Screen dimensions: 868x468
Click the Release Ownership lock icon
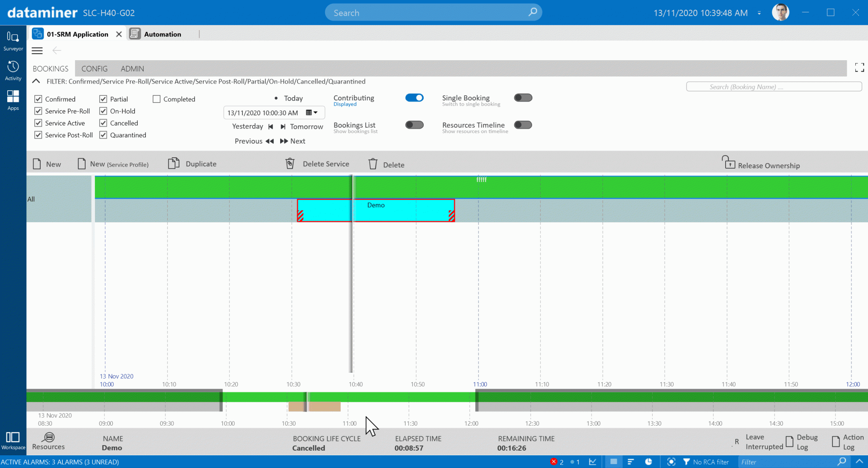coord(729,162)
